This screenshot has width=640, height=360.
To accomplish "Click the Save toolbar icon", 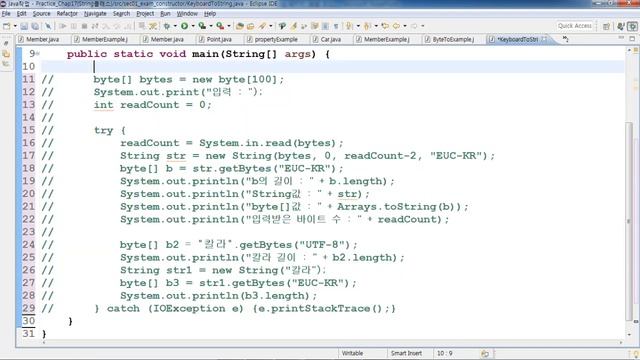I will [24, 26].
